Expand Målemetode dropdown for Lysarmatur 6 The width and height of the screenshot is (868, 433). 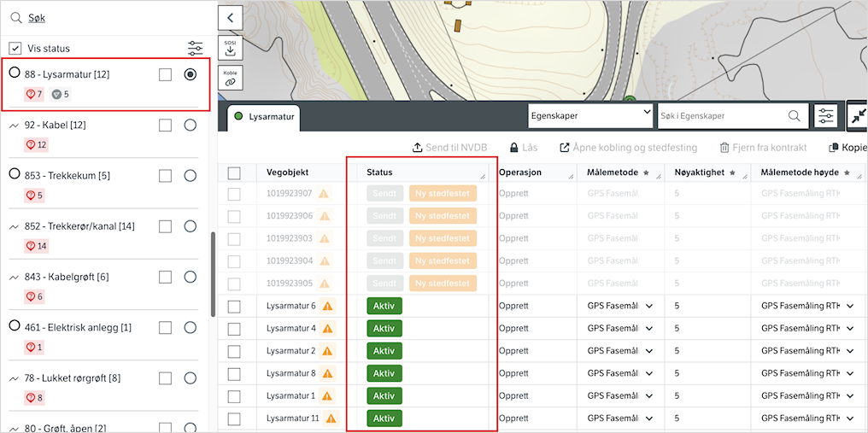coord(649,306)
